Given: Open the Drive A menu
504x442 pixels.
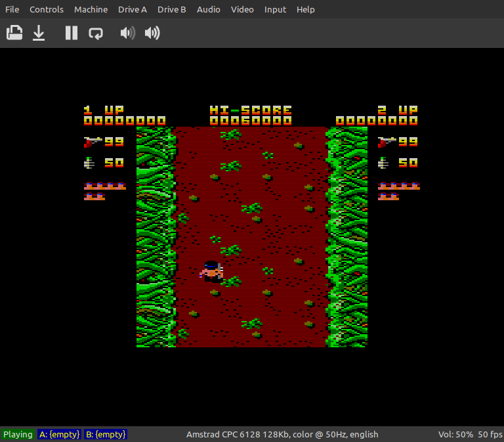Looking at the screenshot, I should coord(133,10).
